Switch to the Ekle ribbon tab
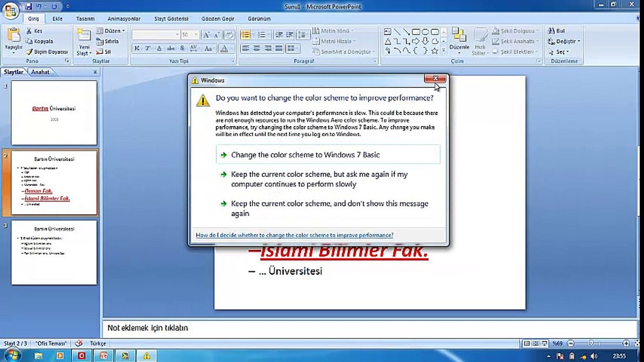This screenshot has height=362, width=644. [x=58, y=19]
